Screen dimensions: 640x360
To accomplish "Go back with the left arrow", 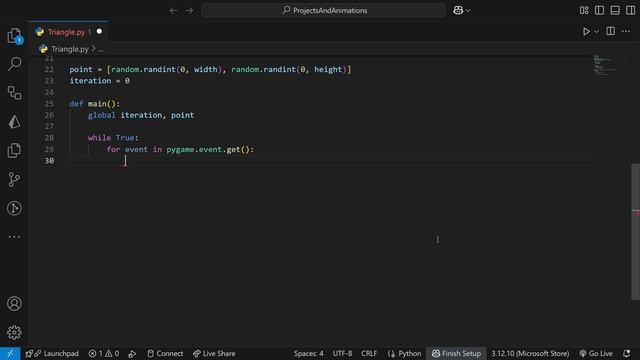I will (x=173, y=10).
